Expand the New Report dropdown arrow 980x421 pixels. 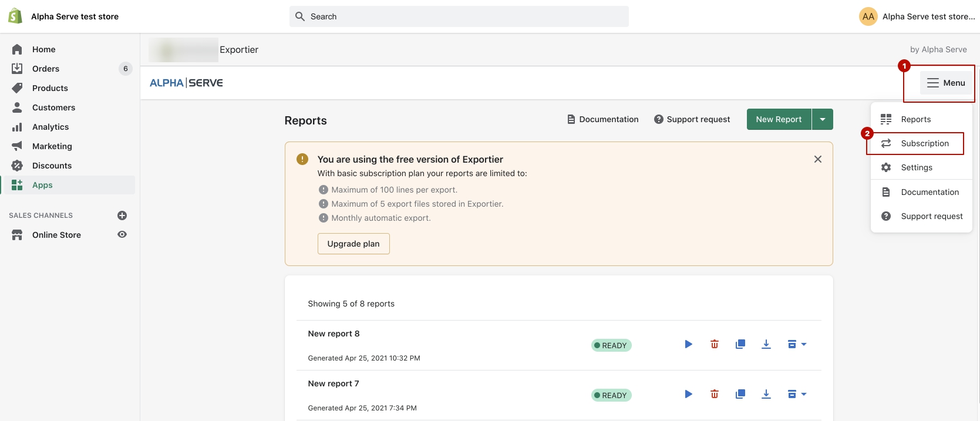click(x=823, y=119)
